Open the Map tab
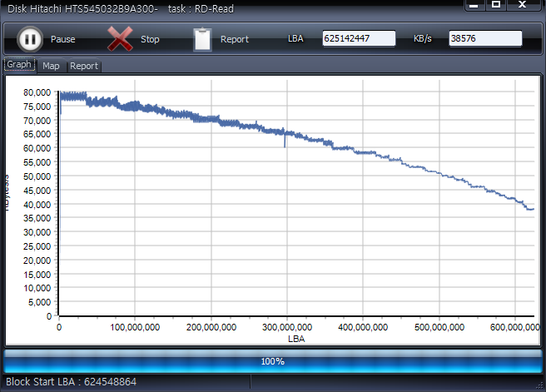 tap(51, 66)
